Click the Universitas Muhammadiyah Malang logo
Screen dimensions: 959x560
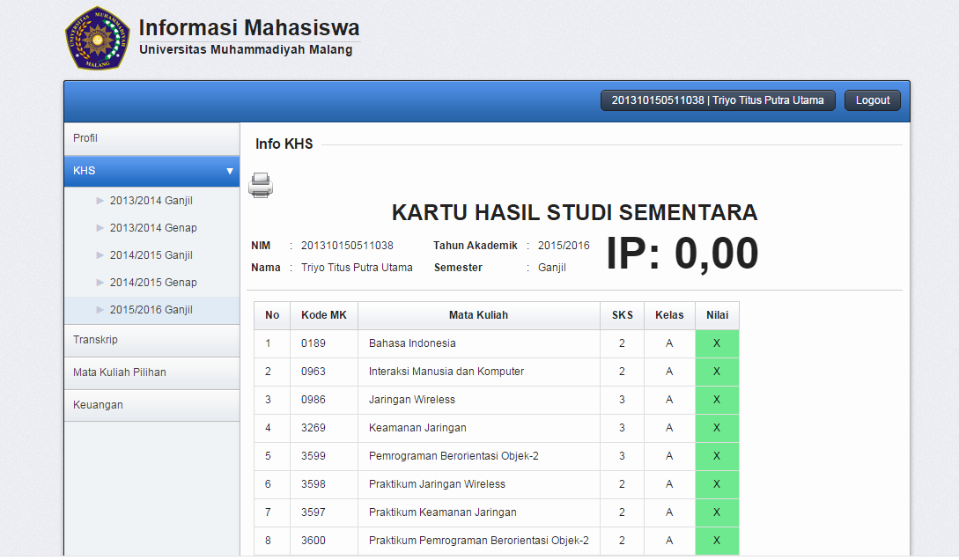tap(97, 38)
